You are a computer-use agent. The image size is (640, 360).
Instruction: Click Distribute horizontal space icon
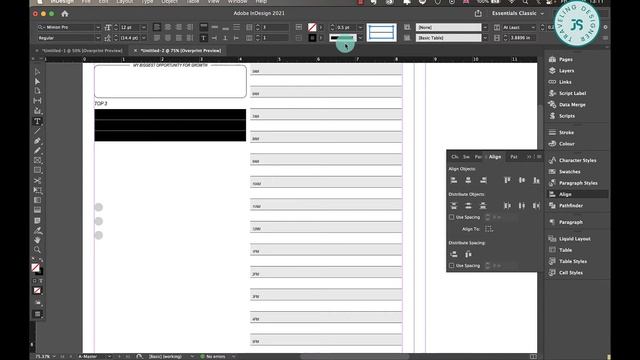pyautogui.click(x=468, y=254)
